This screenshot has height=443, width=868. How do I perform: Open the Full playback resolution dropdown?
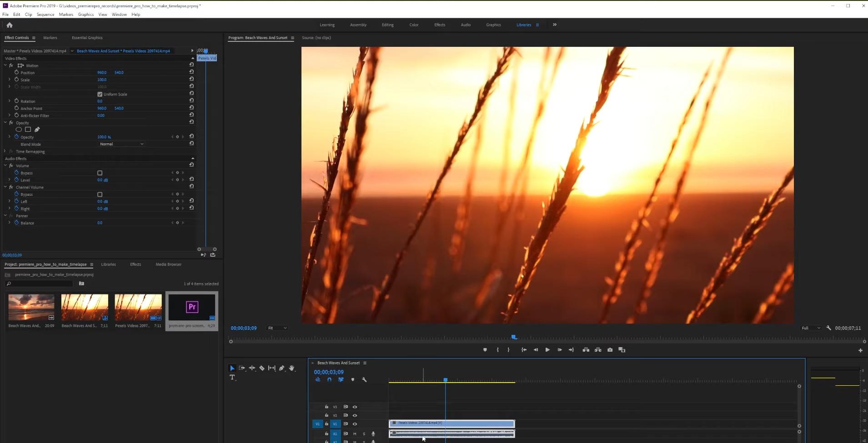811,328
